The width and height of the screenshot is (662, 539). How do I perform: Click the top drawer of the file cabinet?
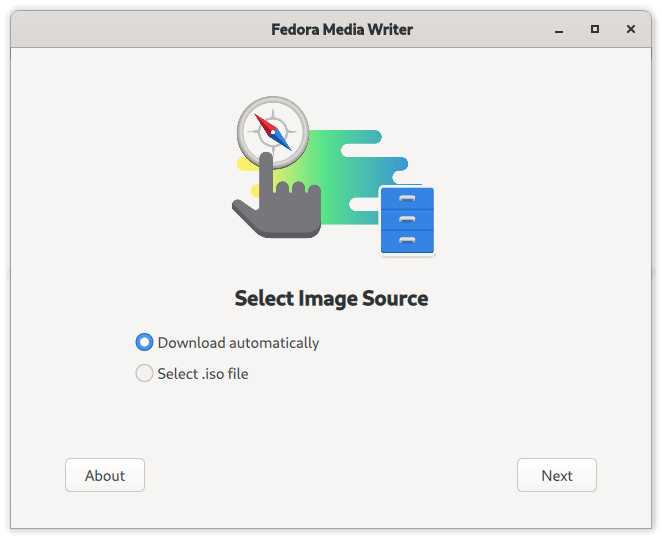[x=407, y=198]
